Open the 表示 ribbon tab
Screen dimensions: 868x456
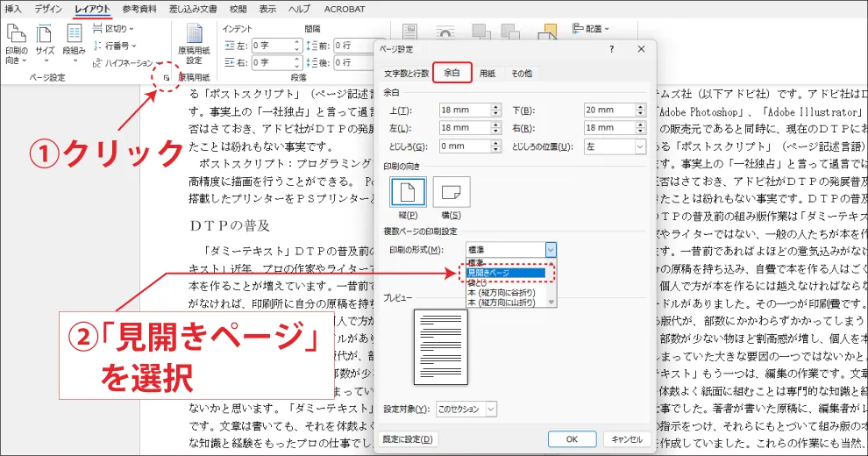[x=267, y=9]
